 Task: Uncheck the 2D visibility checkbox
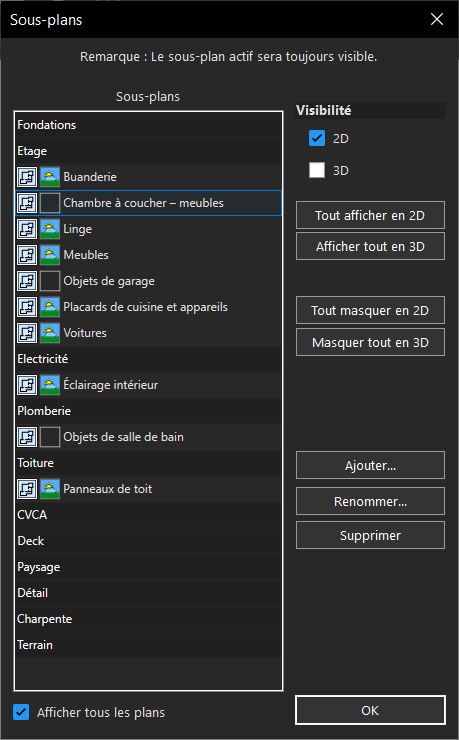(317, 138)
